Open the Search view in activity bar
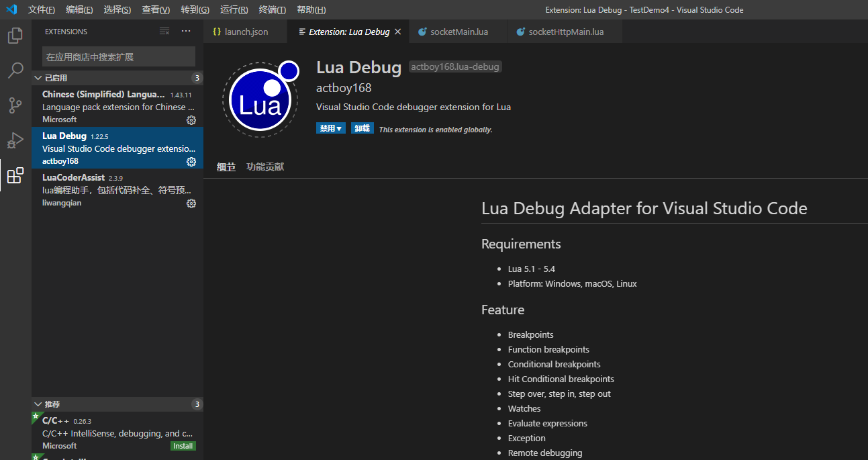This screenshot has width=868, height=460. pyautogui.click(x=15, y=71)
